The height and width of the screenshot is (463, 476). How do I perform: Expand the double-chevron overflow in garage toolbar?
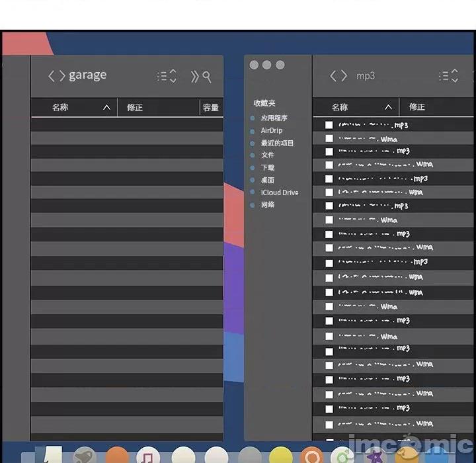[x=194, y=77]
